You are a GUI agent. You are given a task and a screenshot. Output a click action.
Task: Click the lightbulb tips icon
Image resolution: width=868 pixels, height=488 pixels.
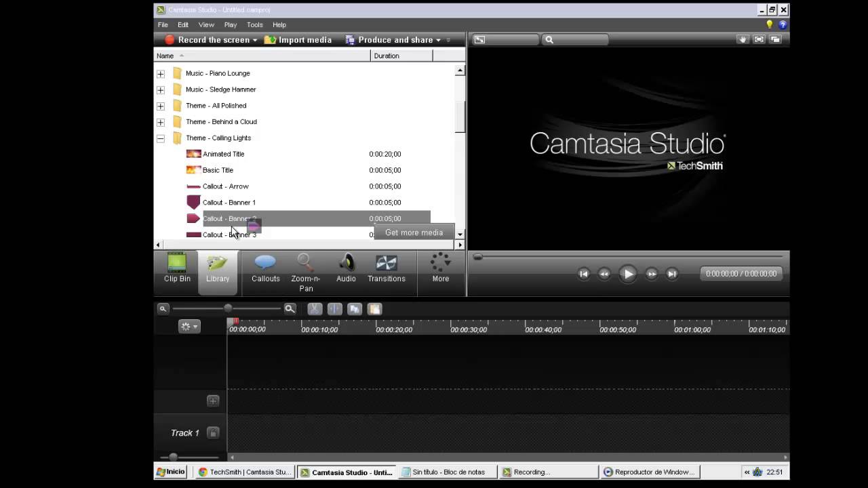[x=769, y=24]
